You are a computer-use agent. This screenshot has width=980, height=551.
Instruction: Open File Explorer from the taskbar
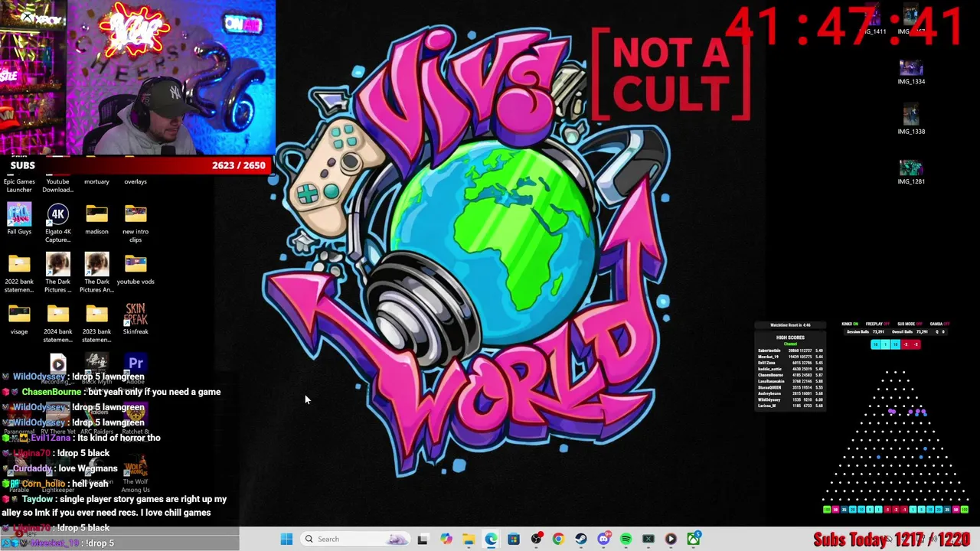tap(468, 539)
